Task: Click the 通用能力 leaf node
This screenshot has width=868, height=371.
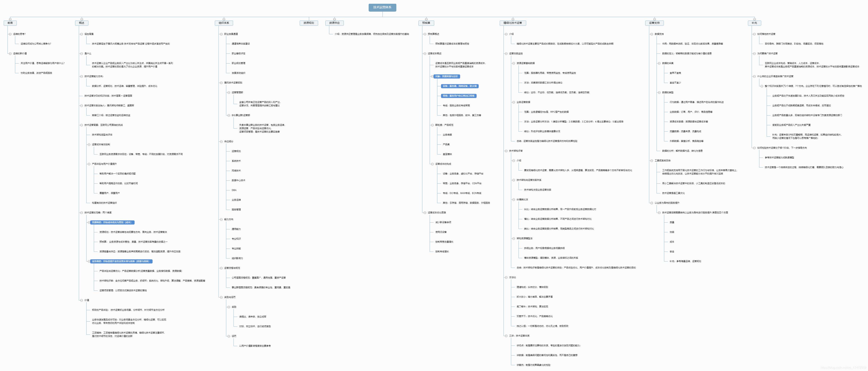Action: click(236, 229)
